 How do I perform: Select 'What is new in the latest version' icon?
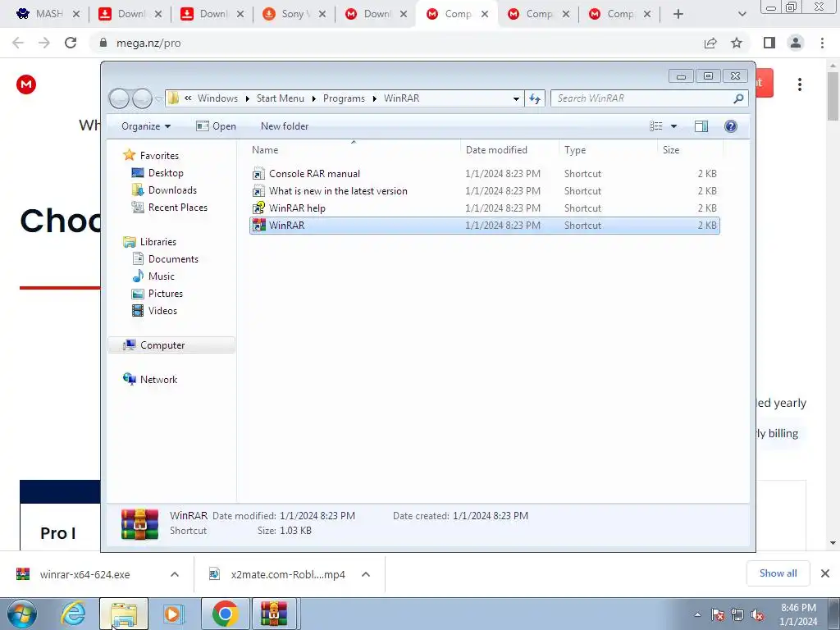[x=258, y=190]
